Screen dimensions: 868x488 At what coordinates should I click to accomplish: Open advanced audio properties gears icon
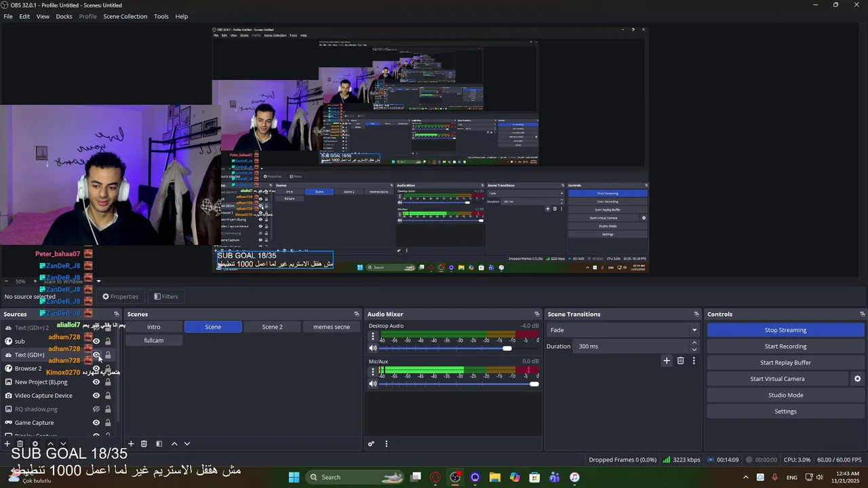[x=371, y=444]
